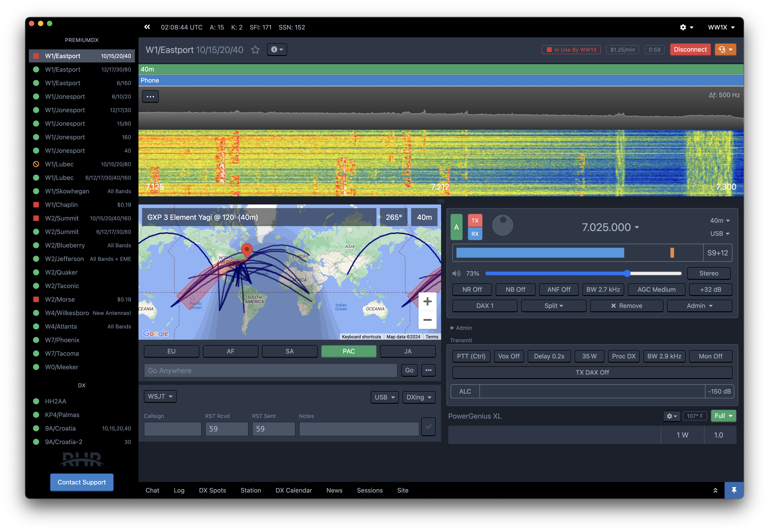Select slice A indicator
Image resolution: width=769 pixels, height=532 pixels.
point(456,227)
